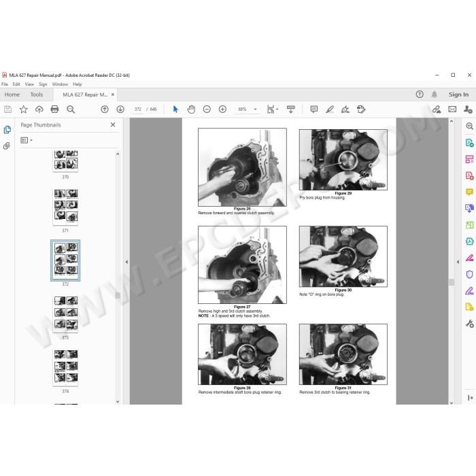Image resolution: width=476 pixels, height=476 pixels.
Task: Go to next page arrow
Action: [120, 109]
